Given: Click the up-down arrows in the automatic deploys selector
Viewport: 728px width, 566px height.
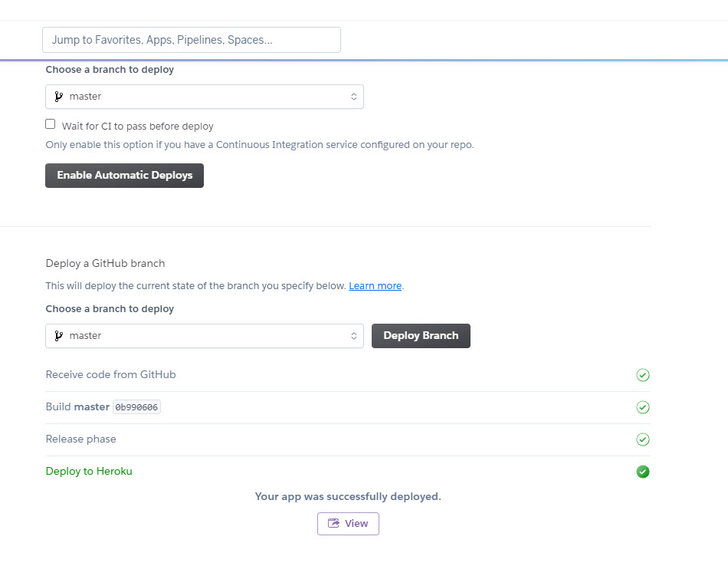Looking at the screenshot, I should (353, 97).
